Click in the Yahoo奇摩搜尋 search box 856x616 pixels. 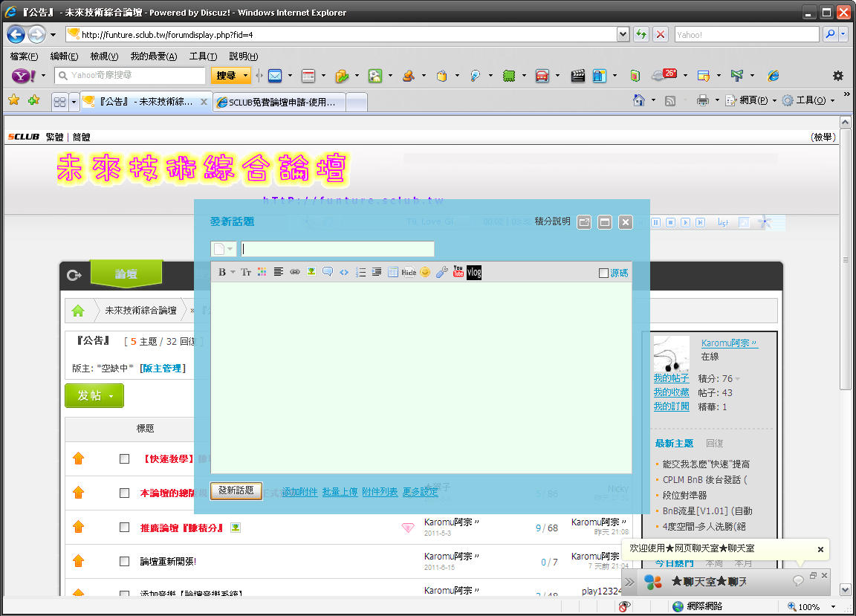point(130,75)
